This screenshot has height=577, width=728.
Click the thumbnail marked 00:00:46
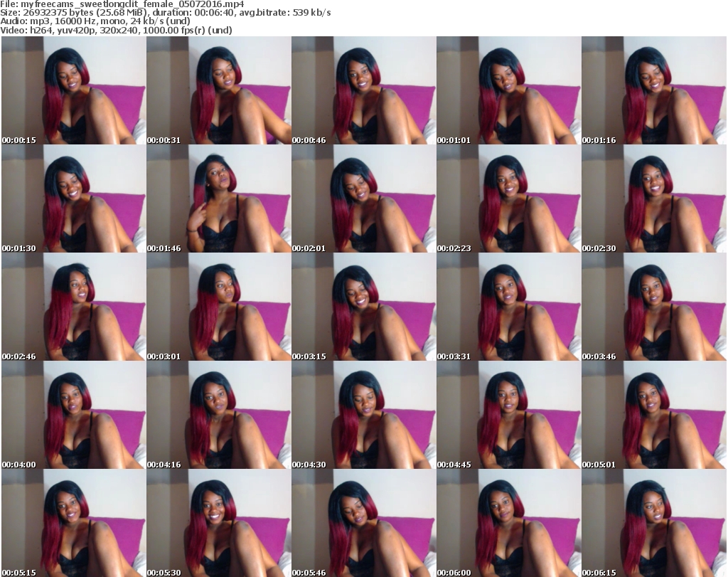click(363, 90)
